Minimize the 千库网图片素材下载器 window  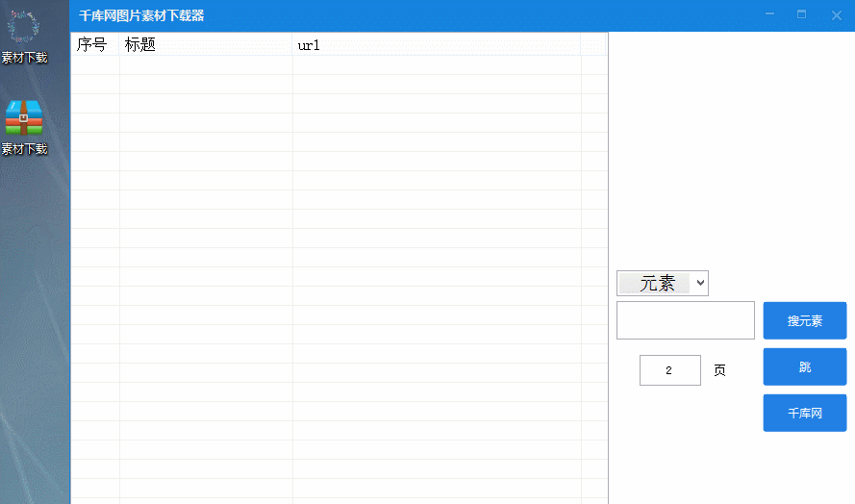[x=768, y=14]
